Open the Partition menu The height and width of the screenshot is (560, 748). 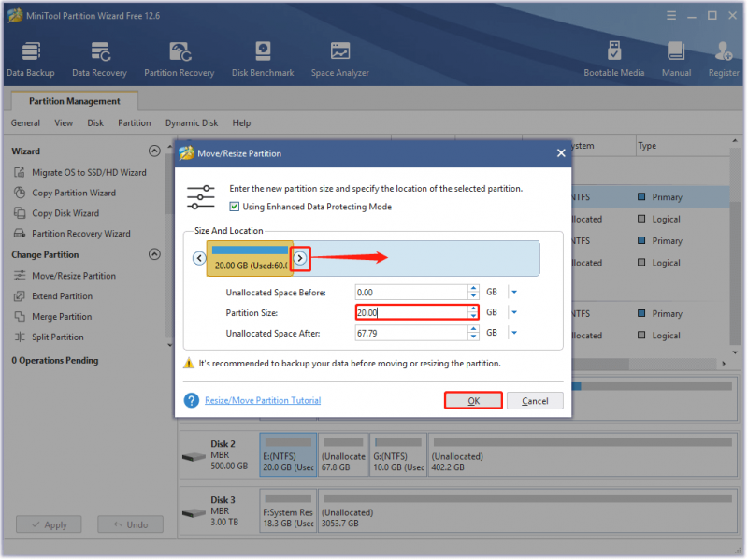click(x=135, y=123)
